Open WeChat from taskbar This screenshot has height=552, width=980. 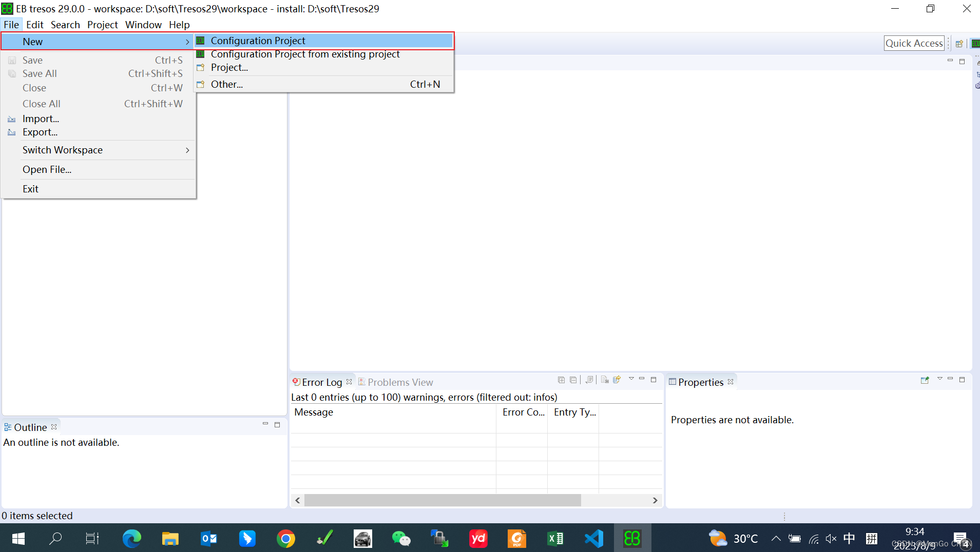pyautogui.click(x=401, y=538)
